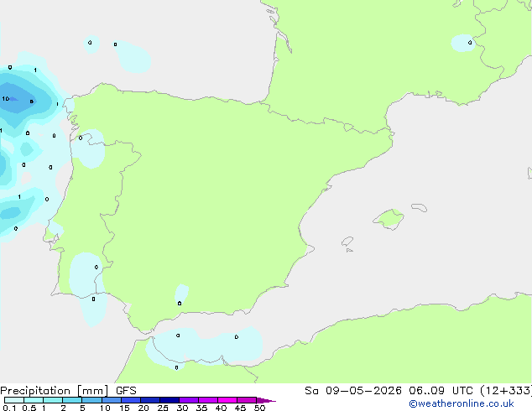Click the 20–25 mm legend color swatch
Screen dimensions: 532x411
149,400
